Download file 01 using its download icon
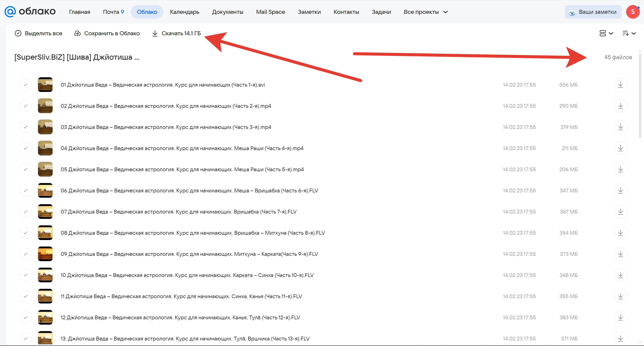The image size is (644, 346). click(620, 85)
